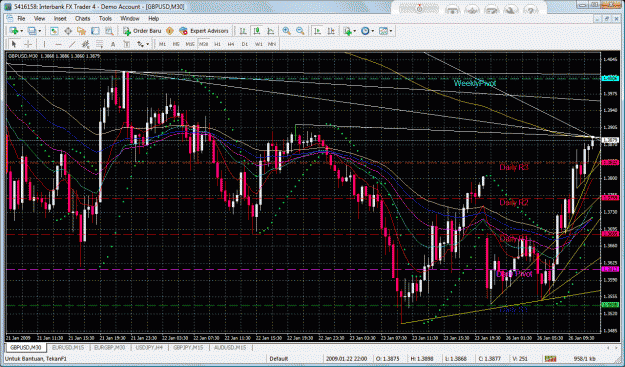Toggle the Expert Advisors button
This screenshot has width=625, height=367.
(x=204, y=31)
